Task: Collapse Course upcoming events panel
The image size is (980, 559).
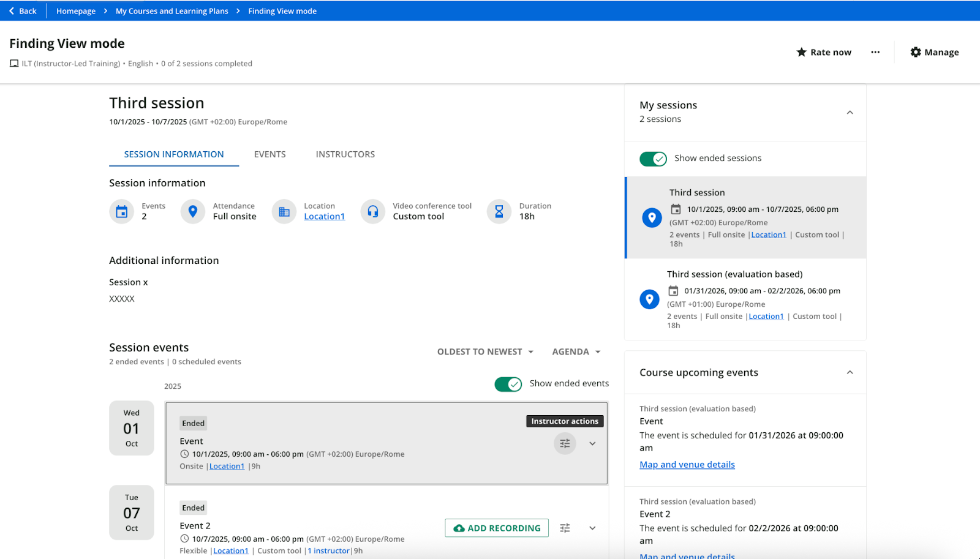Action: (850, 373)
